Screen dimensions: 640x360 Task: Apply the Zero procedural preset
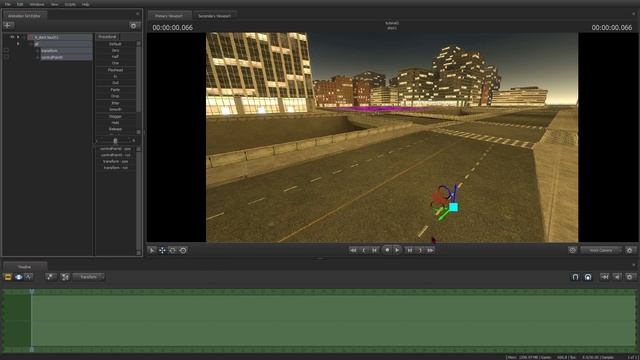click(x=116, y=50)
